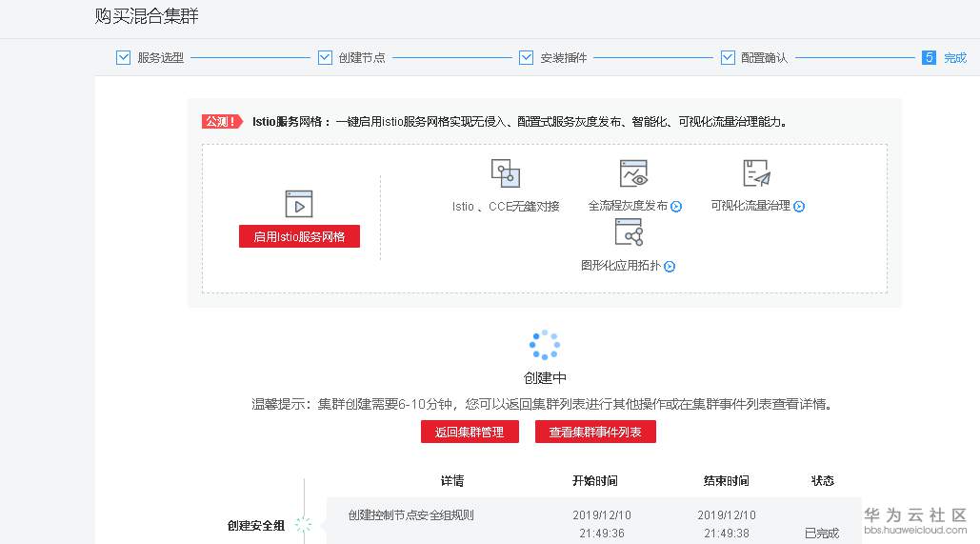This screenshot has width=980, height=544.
Task: Click the 创建中 loading spinner
Action: click(x=545, y=345)
